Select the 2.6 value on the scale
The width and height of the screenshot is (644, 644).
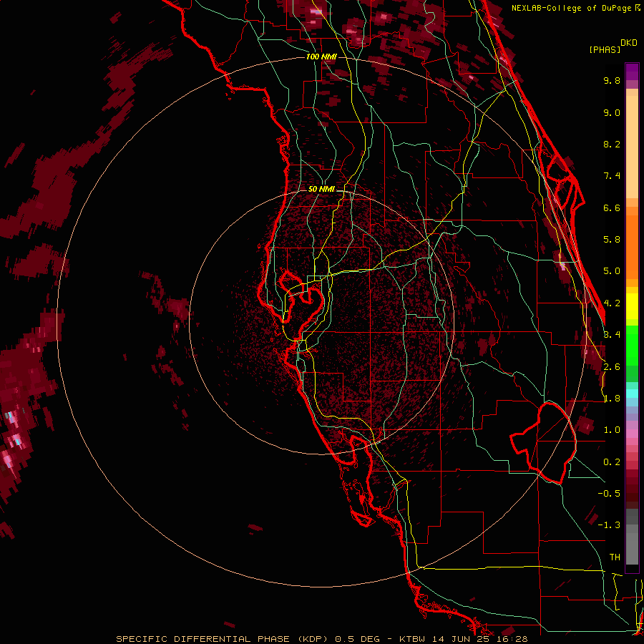pos(612,367)
